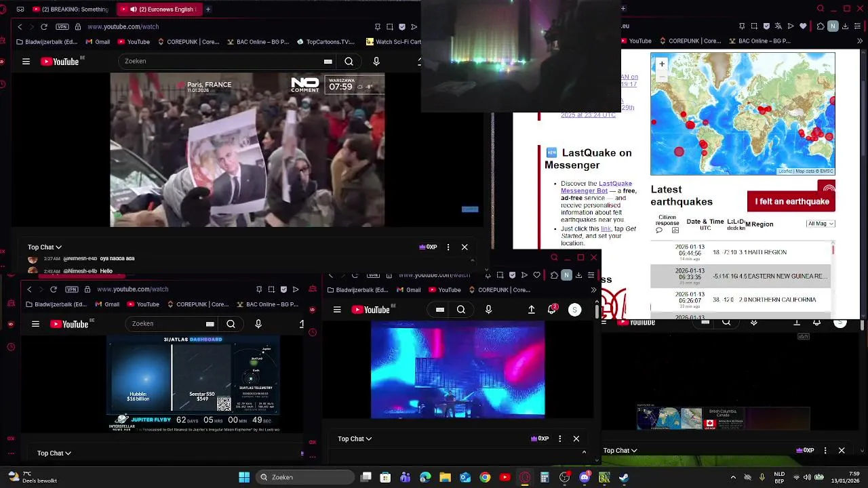This screenshot has height=488, width=868.
Task: Close the chat panel in concert video window
Action: coord(576,439)
